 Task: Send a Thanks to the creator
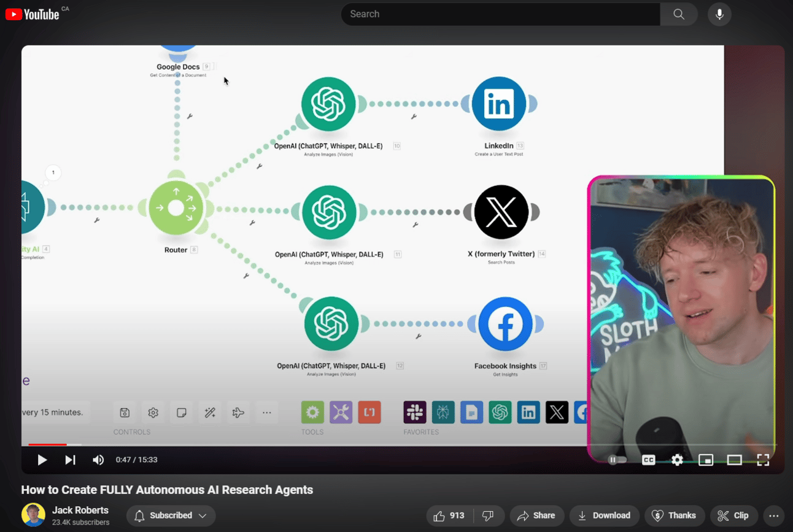[x=675, y=516]
